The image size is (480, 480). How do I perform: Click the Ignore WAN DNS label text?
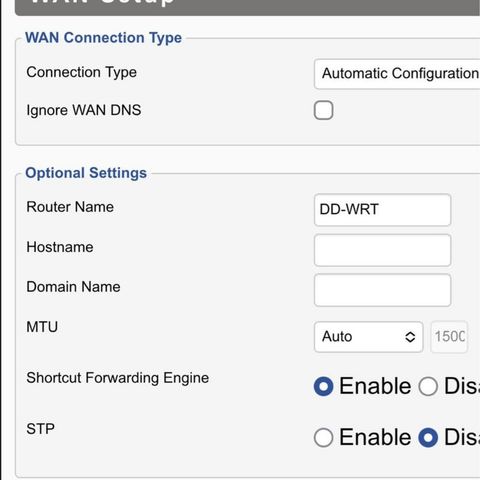point(84,110)
